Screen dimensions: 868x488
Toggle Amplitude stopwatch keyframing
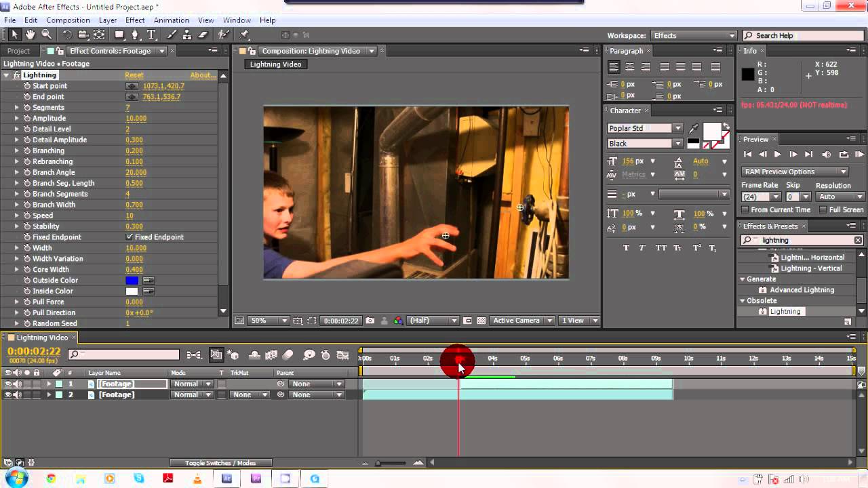point(27,119)
